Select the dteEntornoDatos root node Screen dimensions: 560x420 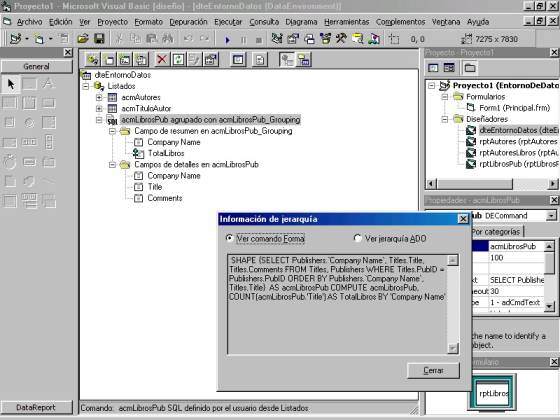[122, 75]
